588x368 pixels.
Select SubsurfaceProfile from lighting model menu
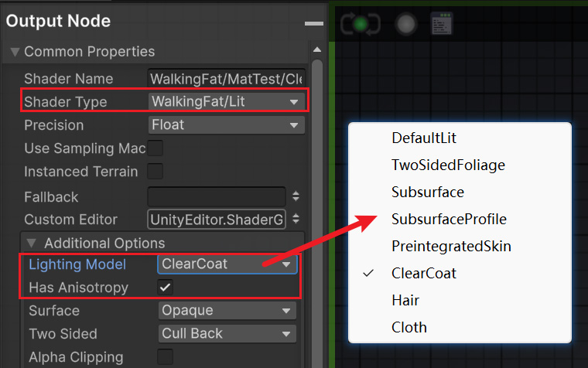click(449, 220)
